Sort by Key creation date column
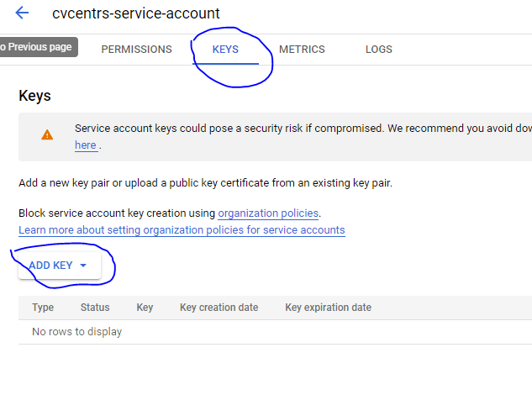 (x=219, y=308)
